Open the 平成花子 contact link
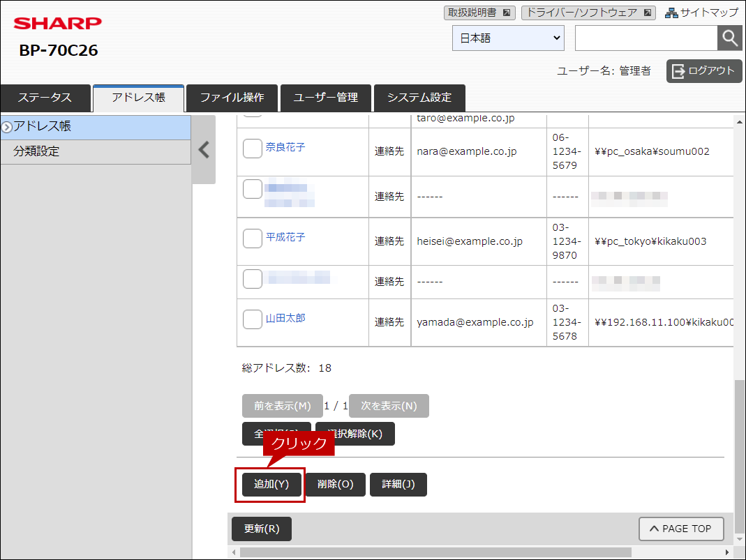The width and height of the screenshot is (746, 560). tap(285, 237)
